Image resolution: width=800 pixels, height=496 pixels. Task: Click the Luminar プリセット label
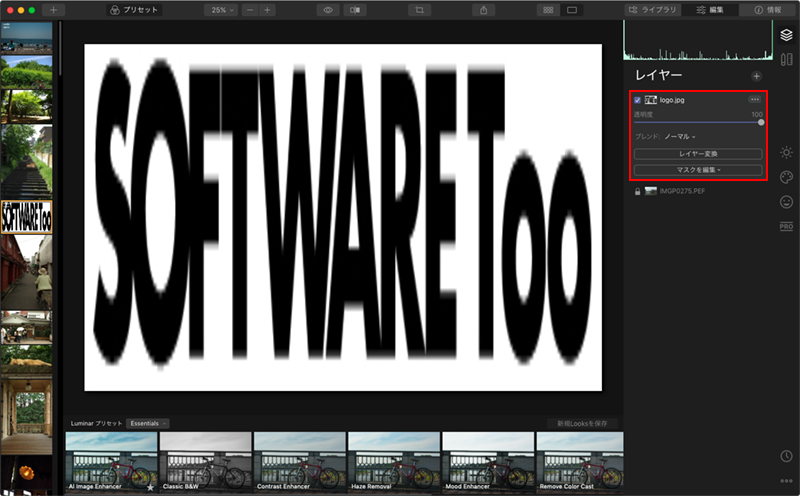point(96,424)
